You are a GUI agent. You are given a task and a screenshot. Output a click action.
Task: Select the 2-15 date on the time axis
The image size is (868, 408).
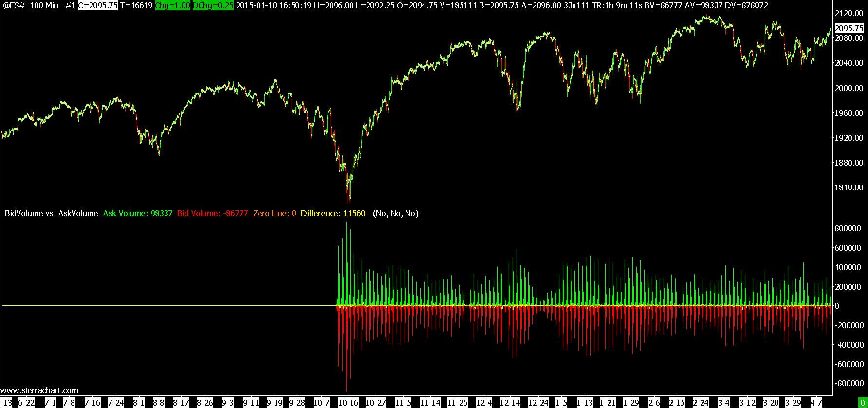[x=677, y=403]
